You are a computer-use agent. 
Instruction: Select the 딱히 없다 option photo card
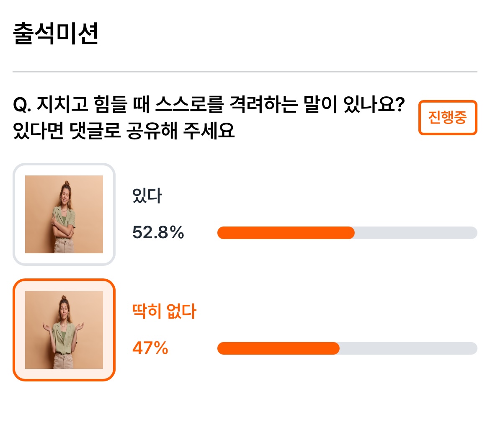pyautogui.click(x=64, y=330)
